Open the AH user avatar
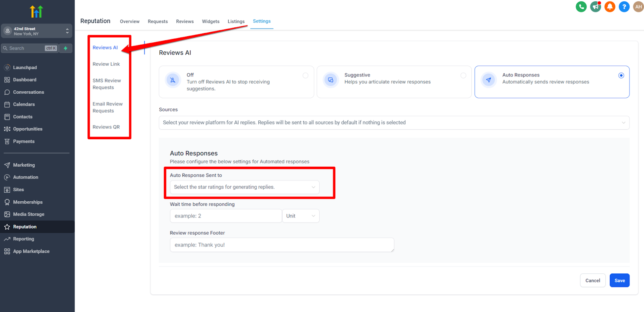The image size is (644, 312). (638, 7)
